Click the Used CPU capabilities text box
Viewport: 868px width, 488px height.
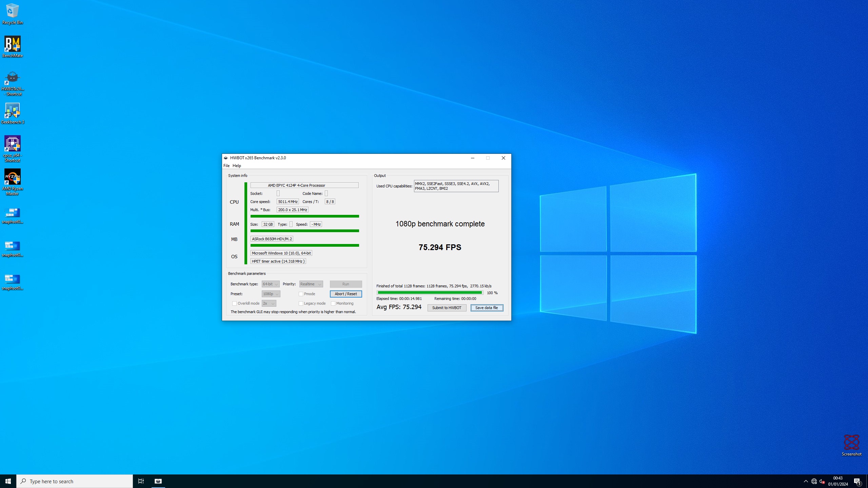(456, 186)
